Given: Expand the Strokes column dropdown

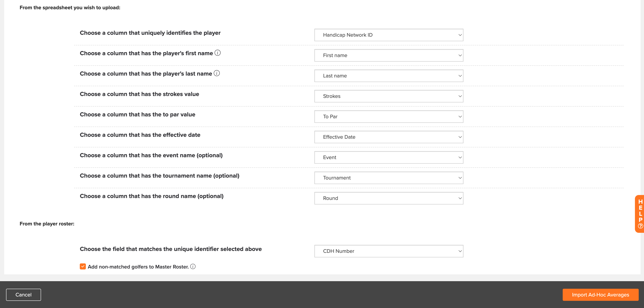Looking at the screenshot, I should (389, 96).
